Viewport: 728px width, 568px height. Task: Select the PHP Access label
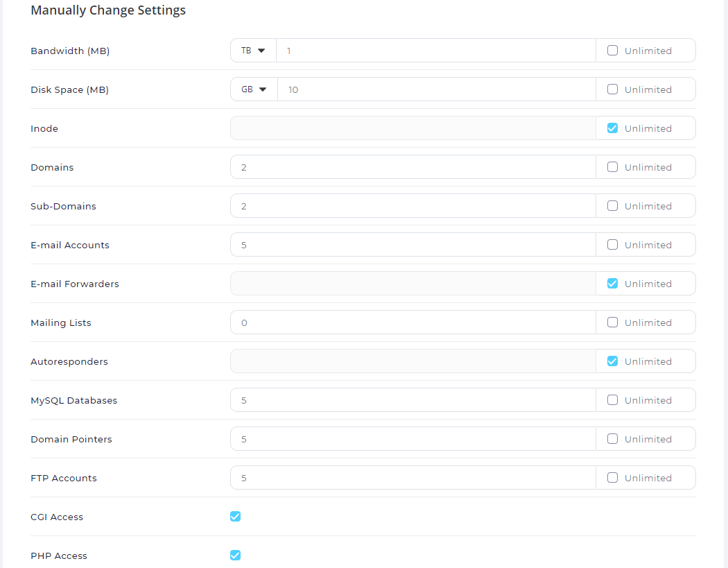pyautogui.click(x=58, y=556)
